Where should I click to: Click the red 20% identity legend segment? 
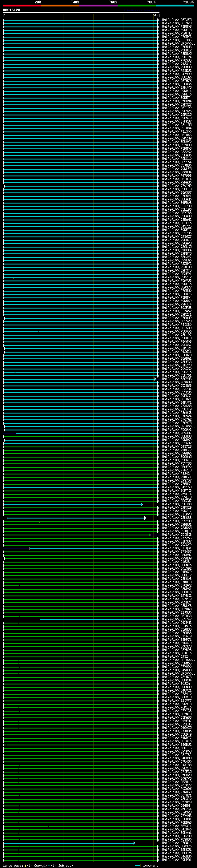(x=22, y=6)
